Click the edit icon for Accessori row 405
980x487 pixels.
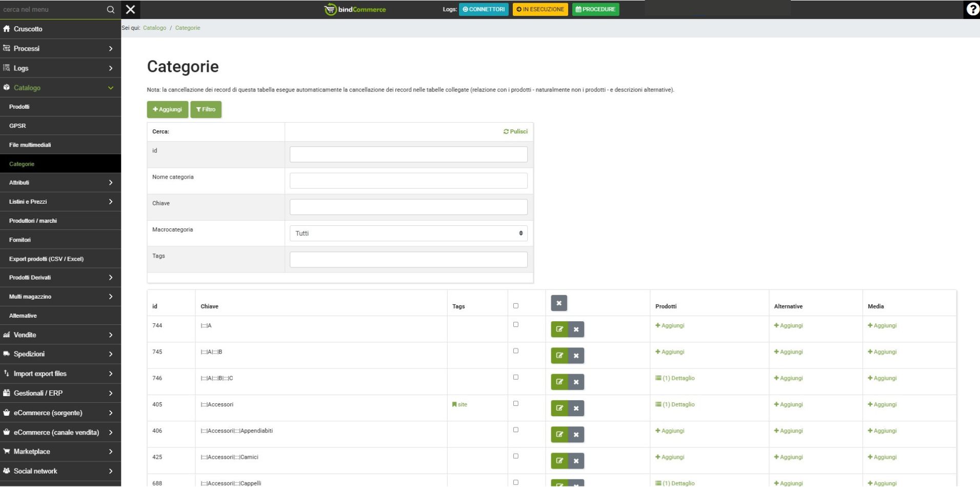pos(559,408)
